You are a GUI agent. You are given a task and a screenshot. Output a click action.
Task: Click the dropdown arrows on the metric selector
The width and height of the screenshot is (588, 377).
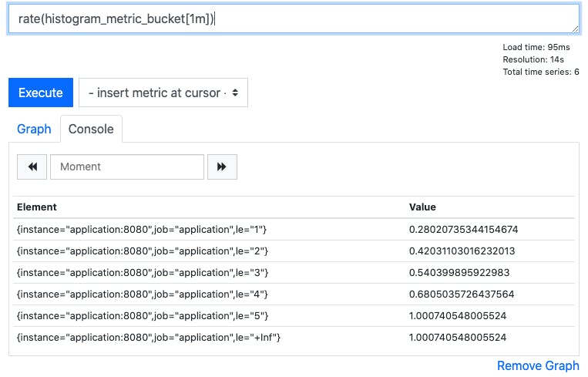click(x=235, y=93)
